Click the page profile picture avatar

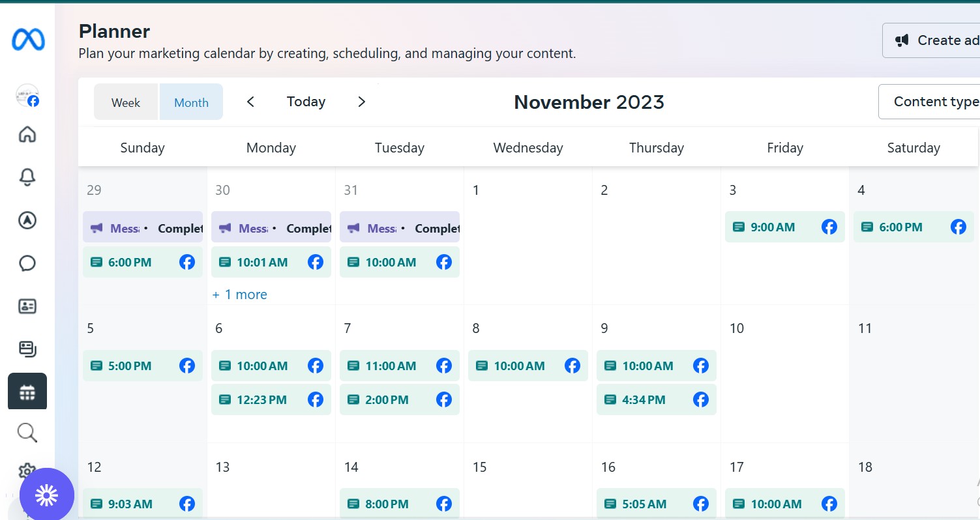(27, 96)
